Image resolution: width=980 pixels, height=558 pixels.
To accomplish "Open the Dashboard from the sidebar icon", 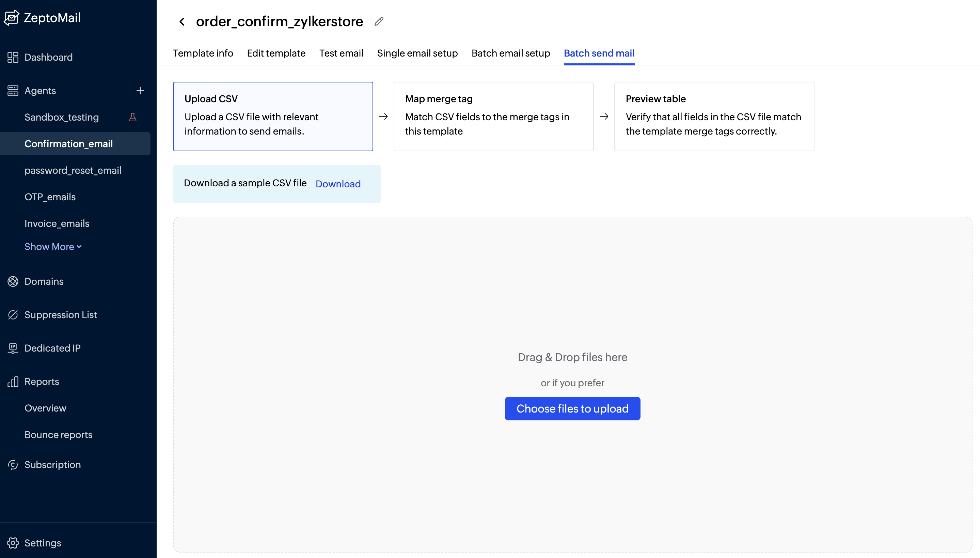I will pyautogui.click(x=13, y=57).
